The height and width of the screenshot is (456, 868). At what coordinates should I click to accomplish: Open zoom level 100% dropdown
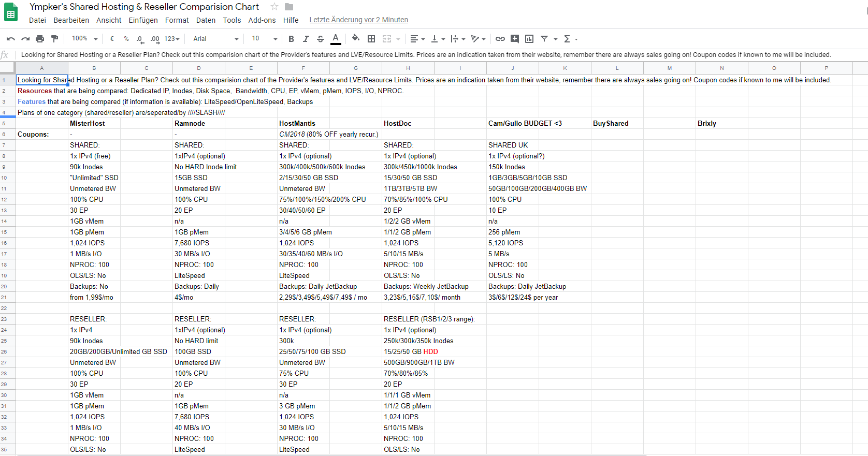[x=84, y=39]
